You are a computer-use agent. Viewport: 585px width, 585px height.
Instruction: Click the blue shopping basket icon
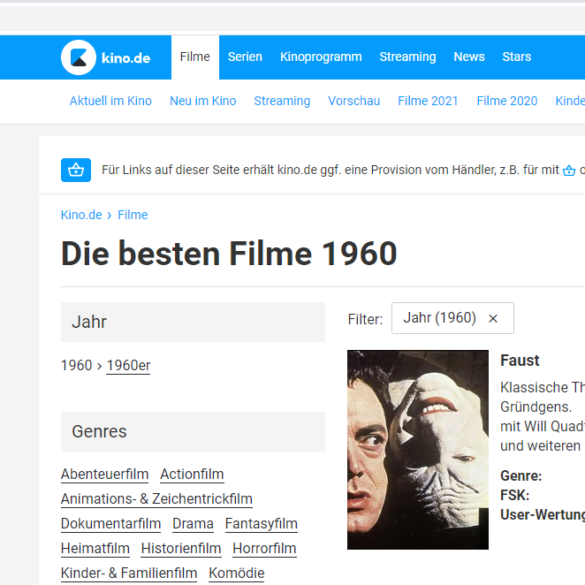coord(76,170)
